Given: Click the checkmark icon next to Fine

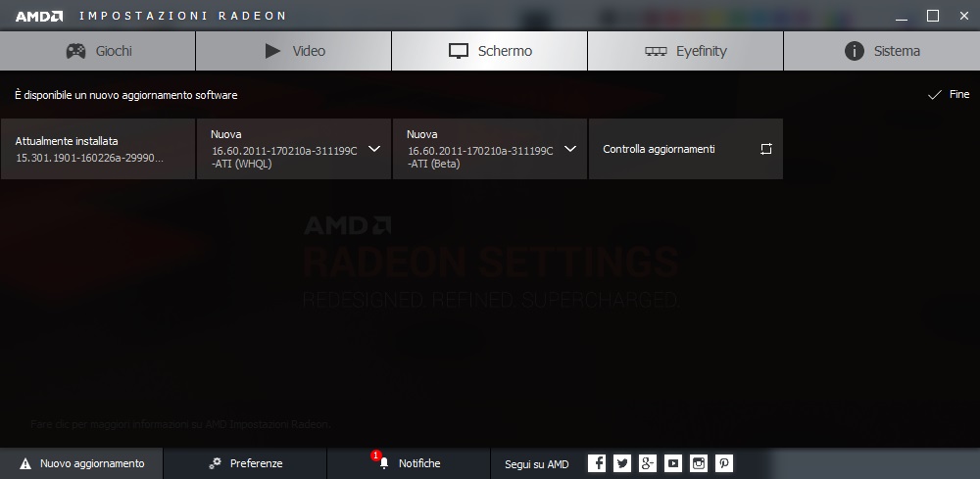Looking at the screenshot, I should point(934,95).
